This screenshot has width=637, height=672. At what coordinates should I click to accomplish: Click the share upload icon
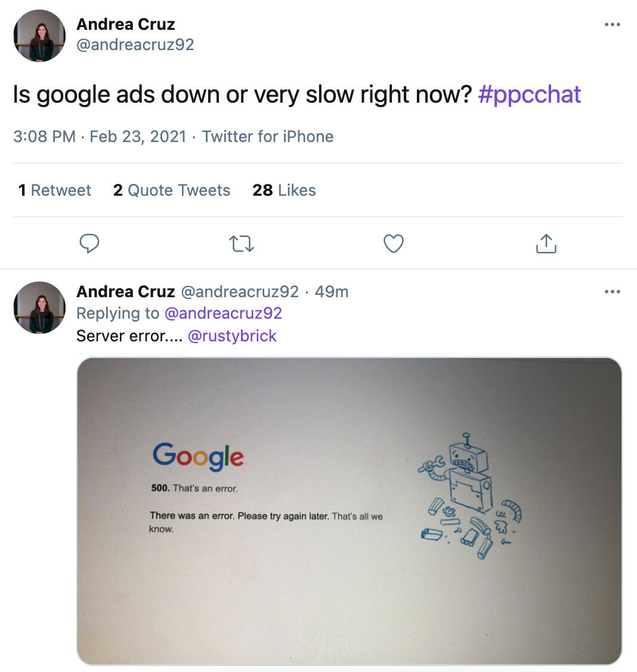546,243
